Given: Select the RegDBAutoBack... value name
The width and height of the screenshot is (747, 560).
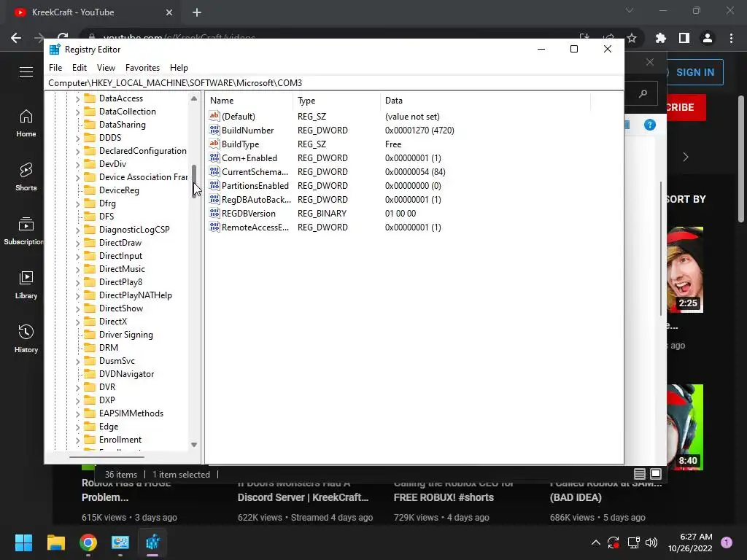Looking at the screenshot, I should point(256,200).
